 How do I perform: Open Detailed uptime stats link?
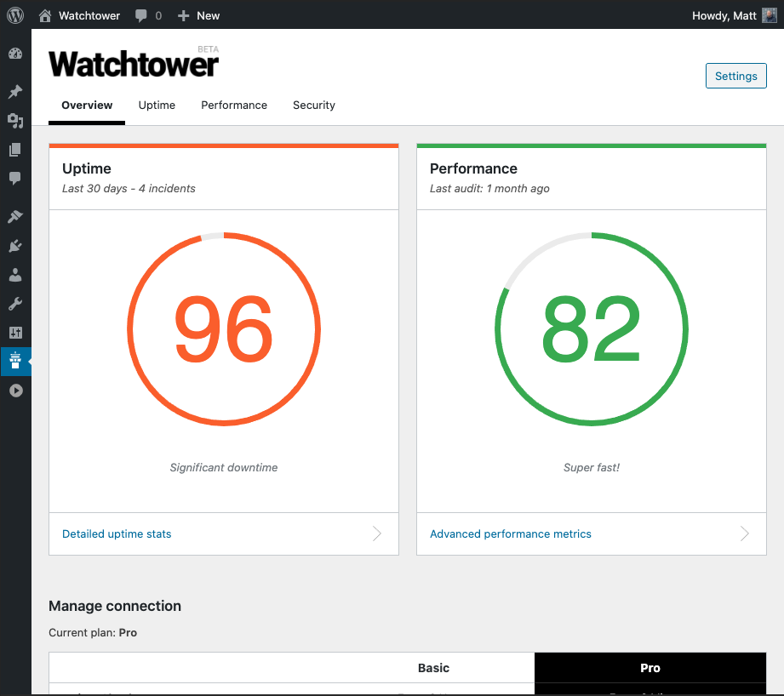[x=117, y=533]
